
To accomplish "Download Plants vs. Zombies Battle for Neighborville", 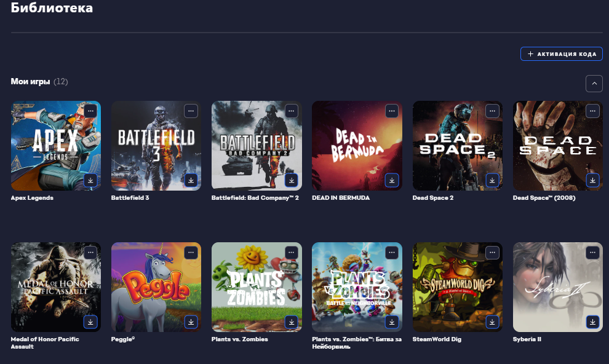I will pyautogui.click(x=392, y=322).
